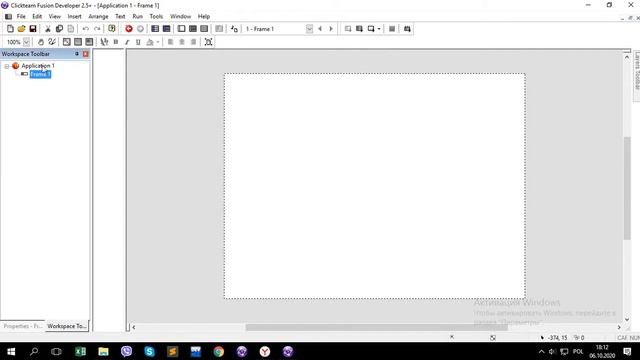
Task: Go to previous frame arrow
Action: point(320,29)
